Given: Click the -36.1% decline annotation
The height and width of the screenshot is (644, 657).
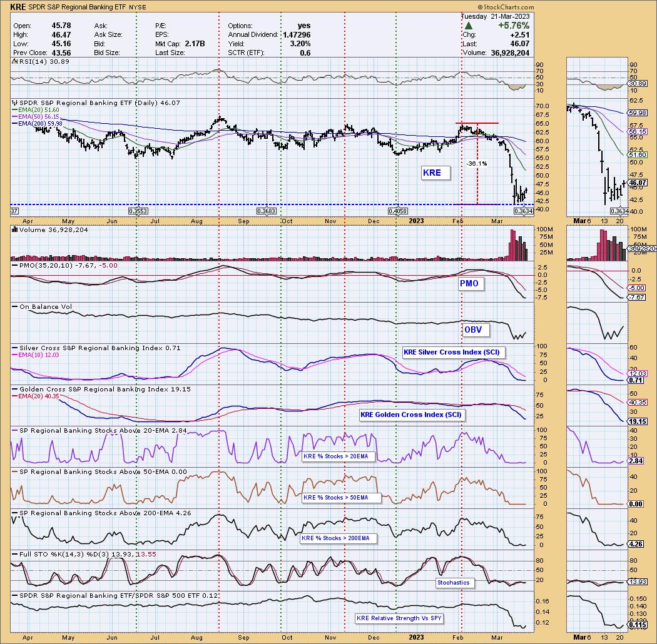Looking at the screenshot, I should tap(476, 164).
